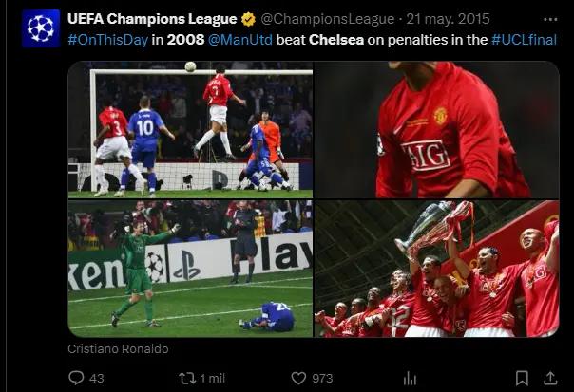Click the Cristiano Ronaldo caption label
The height and width of the screenshot is (392, 574).
[118, 349]
